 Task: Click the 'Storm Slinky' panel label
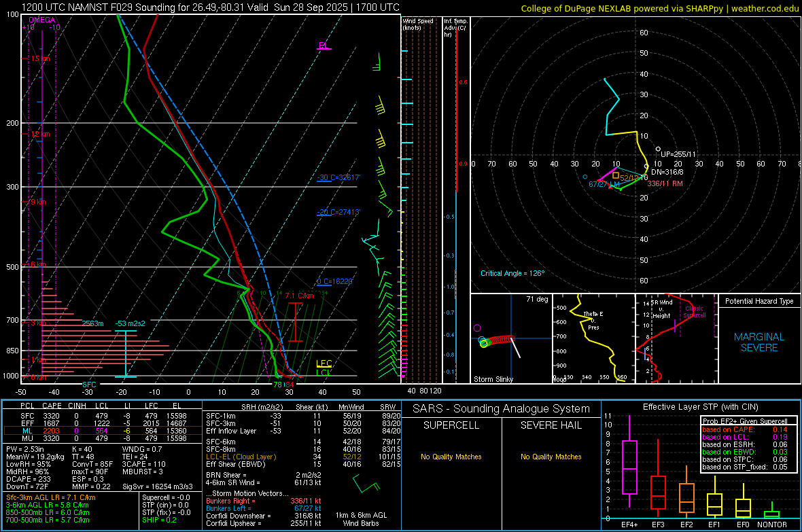tap(493, 379)
